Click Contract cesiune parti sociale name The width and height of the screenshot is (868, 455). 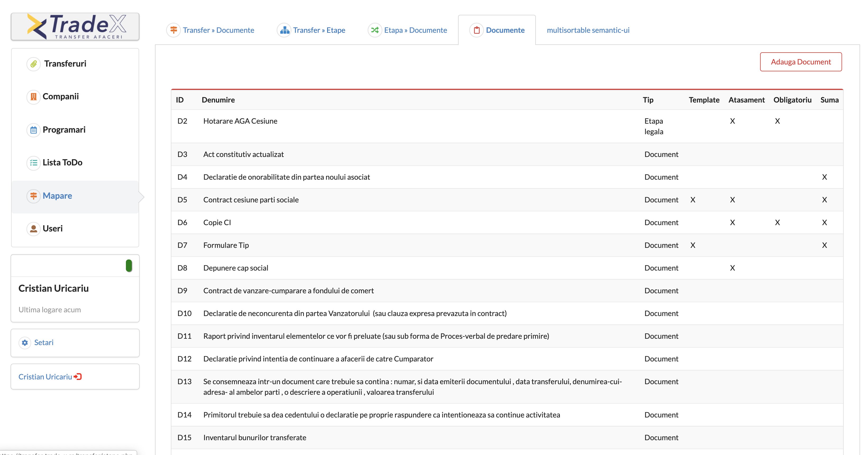pyautogui.click(x=251, y=200)
